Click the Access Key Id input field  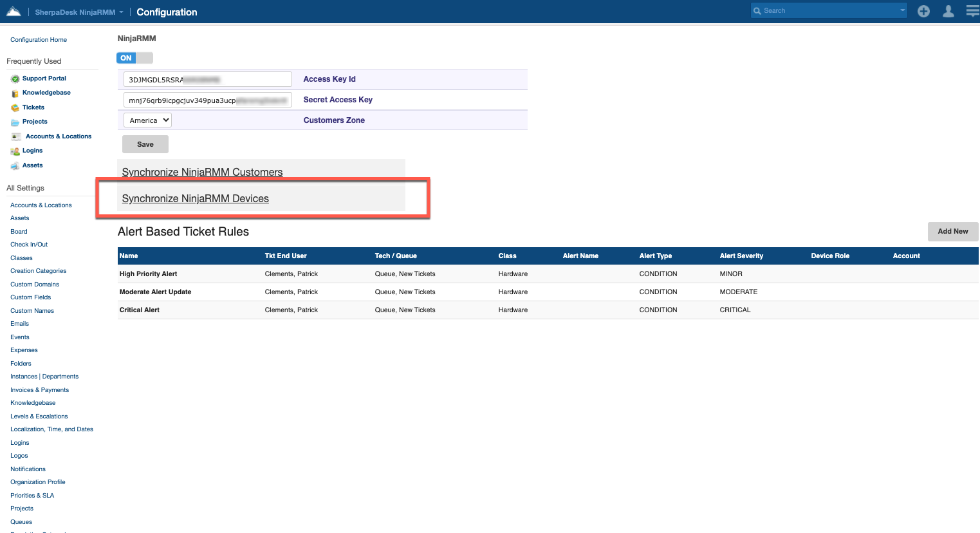pos(207,79)
